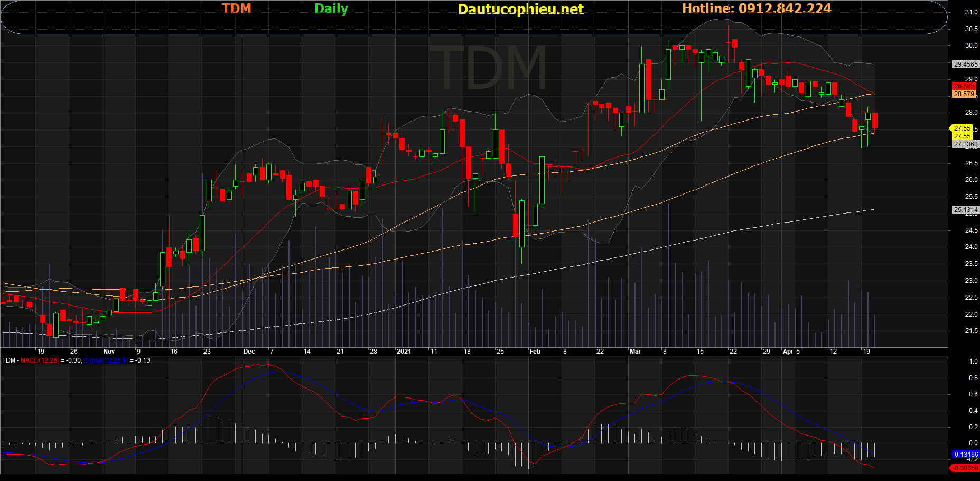Click the 25.5 price axis label

[971, 197]
